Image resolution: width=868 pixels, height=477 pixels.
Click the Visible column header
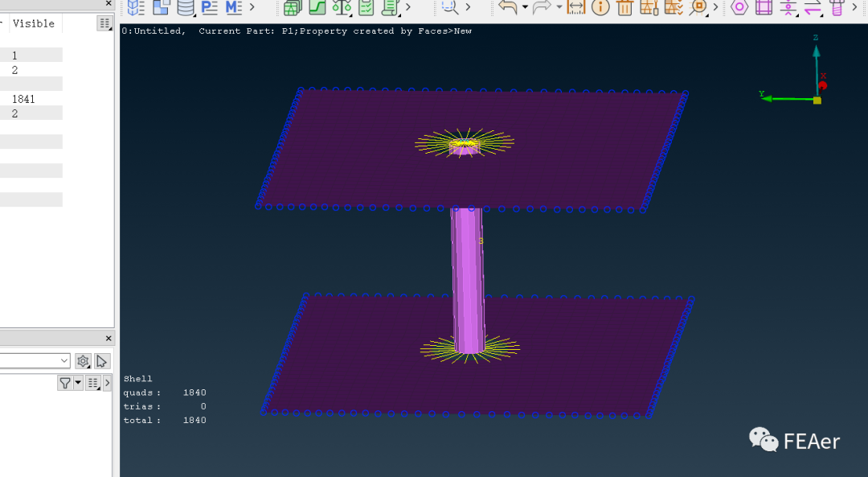pos(34,23)
